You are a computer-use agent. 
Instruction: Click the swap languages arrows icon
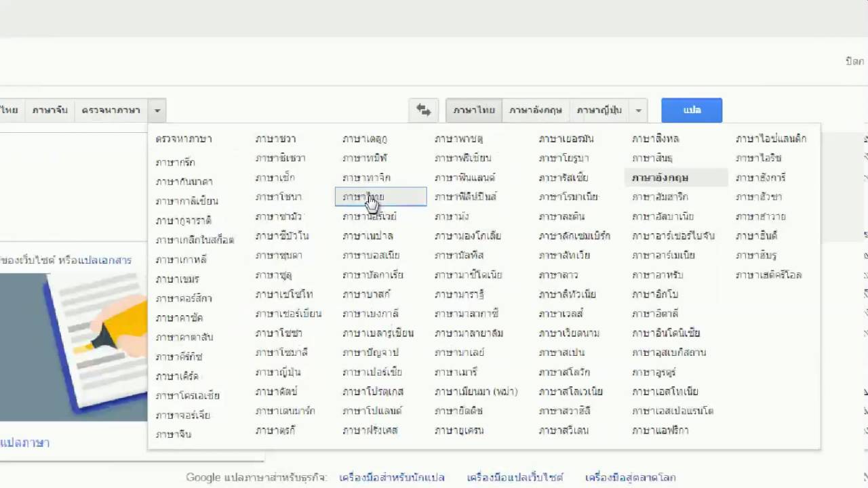point(422,110)
